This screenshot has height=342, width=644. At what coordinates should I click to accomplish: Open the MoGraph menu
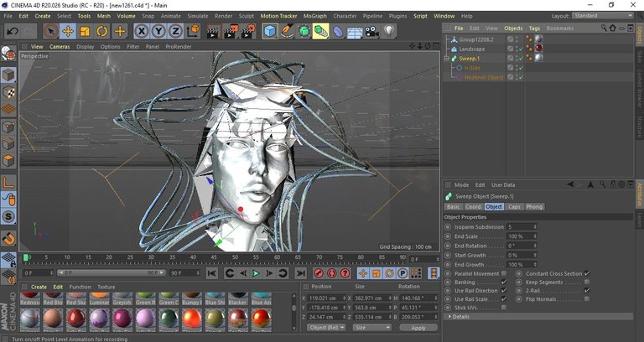tap(314, 16)
